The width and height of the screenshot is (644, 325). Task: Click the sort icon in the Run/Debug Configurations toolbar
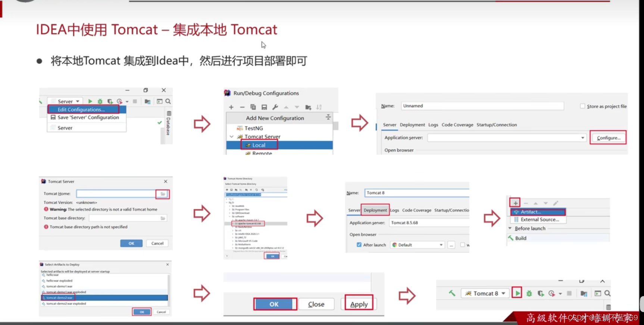[x=319, y=107]
